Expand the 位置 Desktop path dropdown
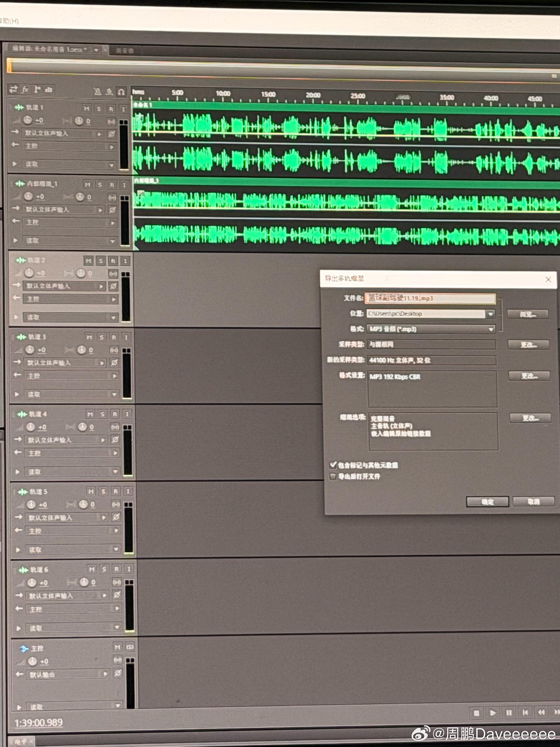This screenshot has width=560, height=747. tap(490, 314)
